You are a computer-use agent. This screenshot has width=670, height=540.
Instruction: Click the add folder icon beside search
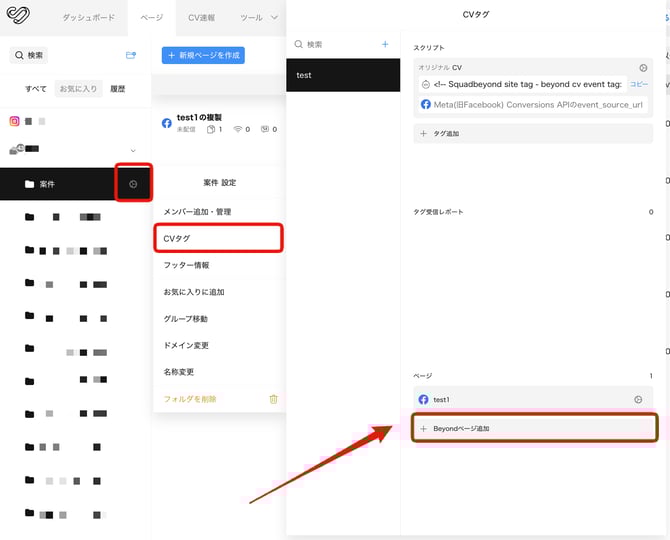(x=130, y=55)
